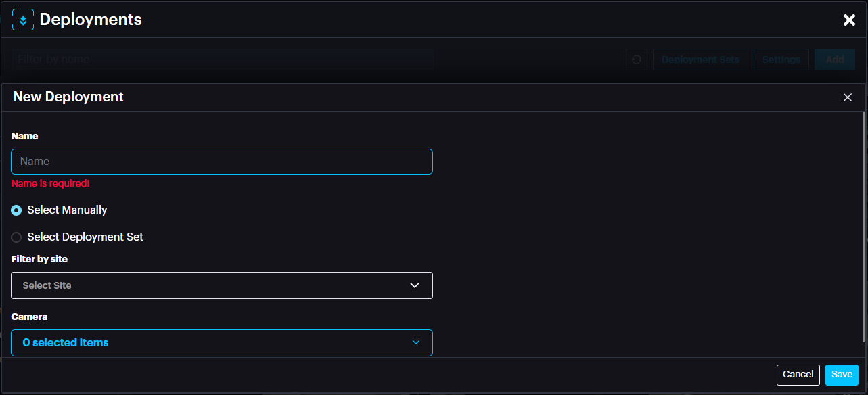Image resolution: width=868 pixels, height=395 pixels.
Task: Click into the Filter by name search box
Action: coord(223,60)
